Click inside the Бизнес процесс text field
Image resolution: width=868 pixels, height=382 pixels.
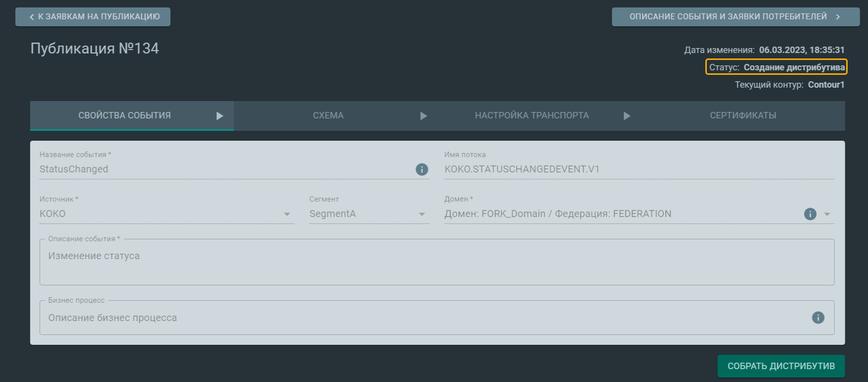coord(422,318)
